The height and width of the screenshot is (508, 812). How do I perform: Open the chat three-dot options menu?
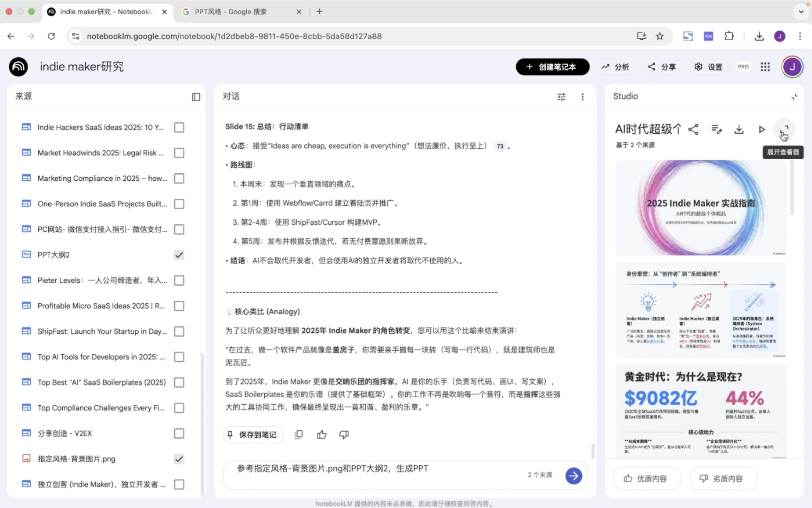(x=582, y=97)
